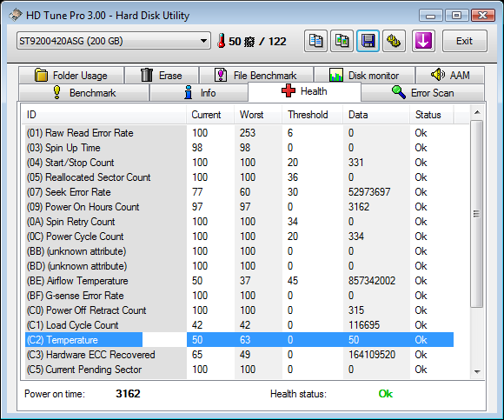This screenshot has height=420, width=504.
Task: Click the Hardware ECC data value 164109520
Action: (x=372, y=355)
